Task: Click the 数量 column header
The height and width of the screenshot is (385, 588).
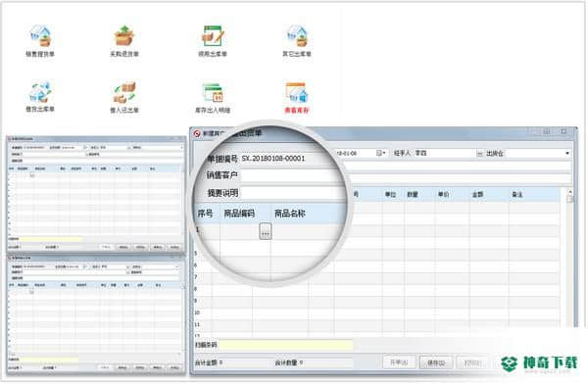Action: pos(413,194)
